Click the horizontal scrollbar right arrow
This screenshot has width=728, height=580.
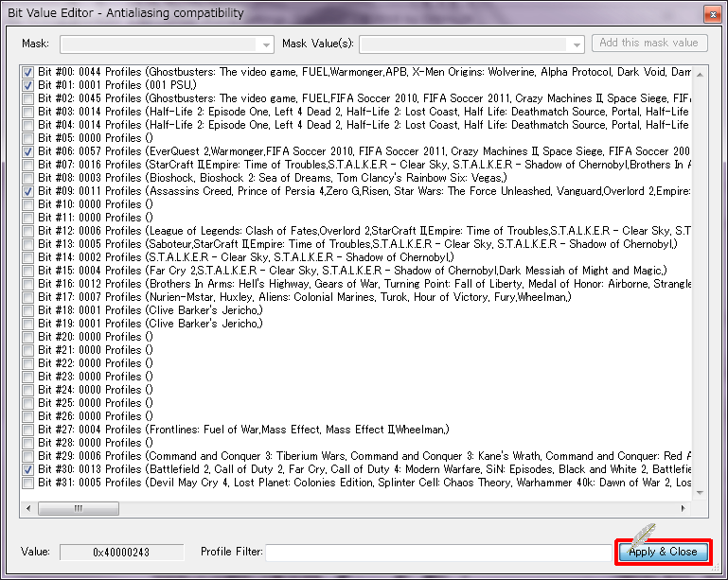(683, 508)
